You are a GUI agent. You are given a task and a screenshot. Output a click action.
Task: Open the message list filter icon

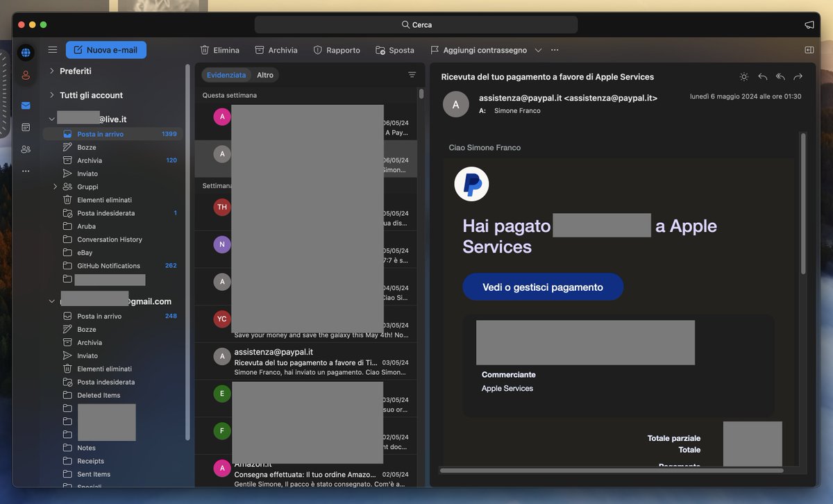coord(412,75)
